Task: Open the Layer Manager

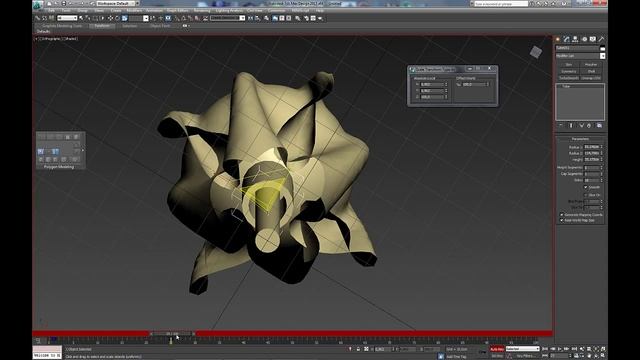Action: coord(266,18)
